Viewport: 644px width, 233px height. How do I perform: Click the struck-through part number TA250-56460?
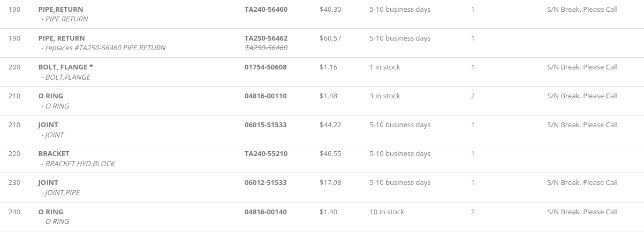266,48
